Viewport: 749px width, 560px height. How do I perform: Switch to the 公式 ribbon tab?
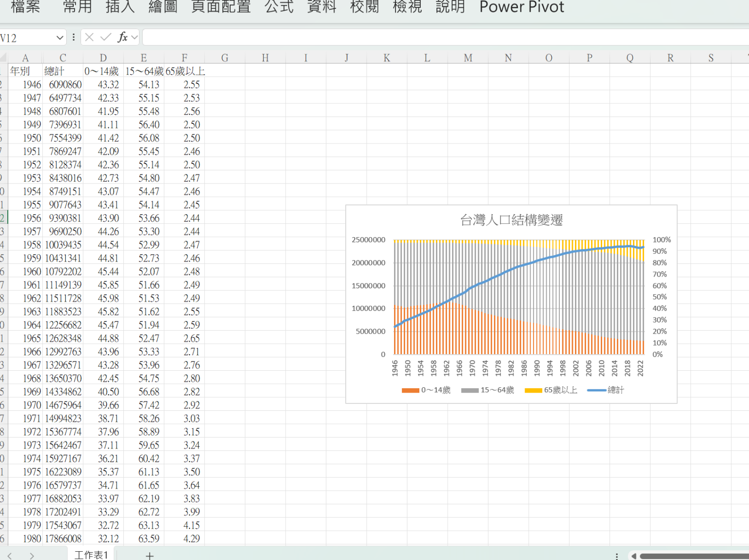(x=279, y=7)
